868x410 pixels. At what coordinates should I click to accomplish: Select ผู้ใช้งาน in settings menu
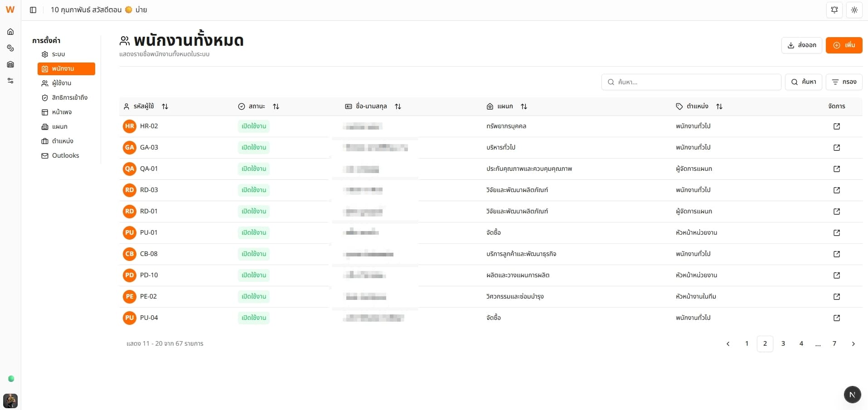coord(61,83)
